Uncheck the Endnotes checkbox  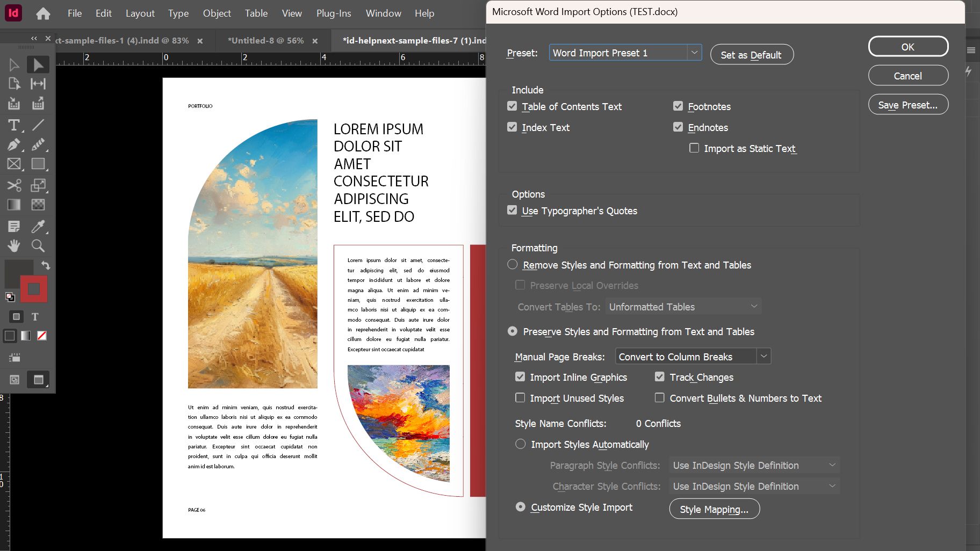(678, 127)
